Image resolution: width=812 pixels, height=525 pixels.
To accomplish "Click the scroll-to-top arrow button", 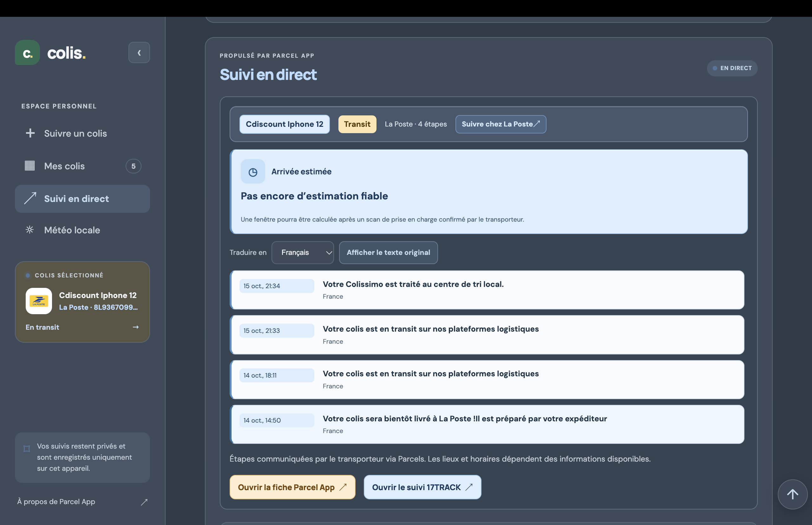I will point(792,494).
